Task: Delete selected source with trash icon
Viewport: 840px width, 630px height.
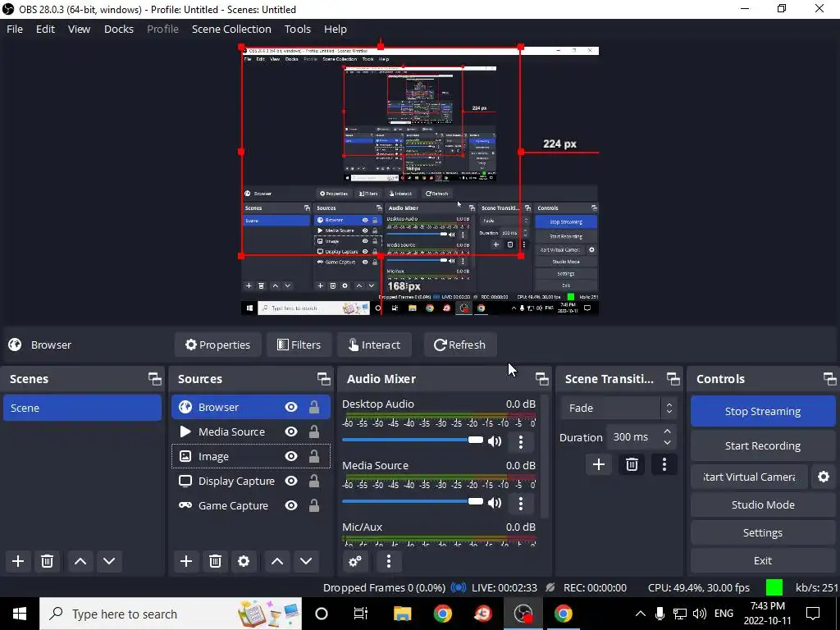Action: coord(216,561)
